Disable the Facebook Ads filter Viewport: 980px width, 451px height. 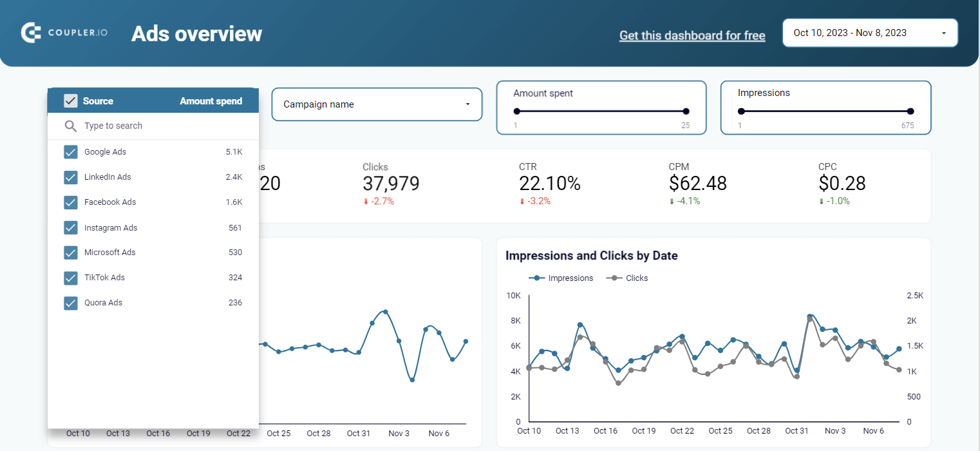[71, 202]
